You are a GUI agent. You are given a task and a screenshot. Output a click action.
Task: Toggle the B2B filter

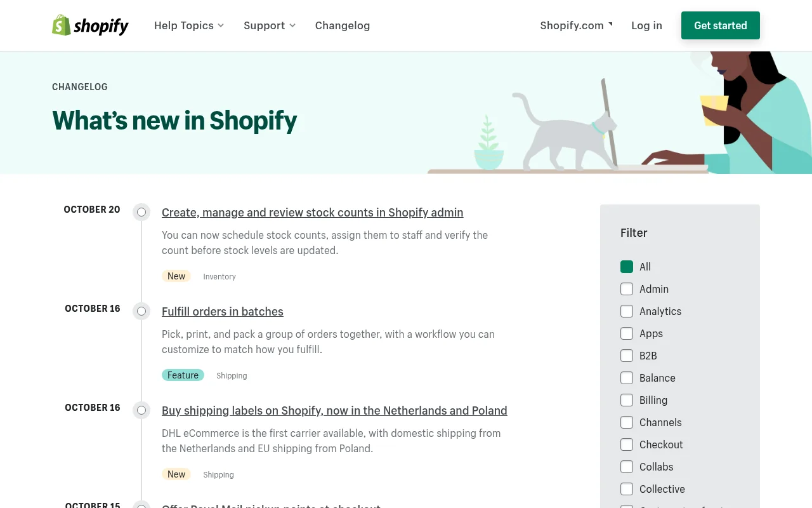click(x=627, y=356)
